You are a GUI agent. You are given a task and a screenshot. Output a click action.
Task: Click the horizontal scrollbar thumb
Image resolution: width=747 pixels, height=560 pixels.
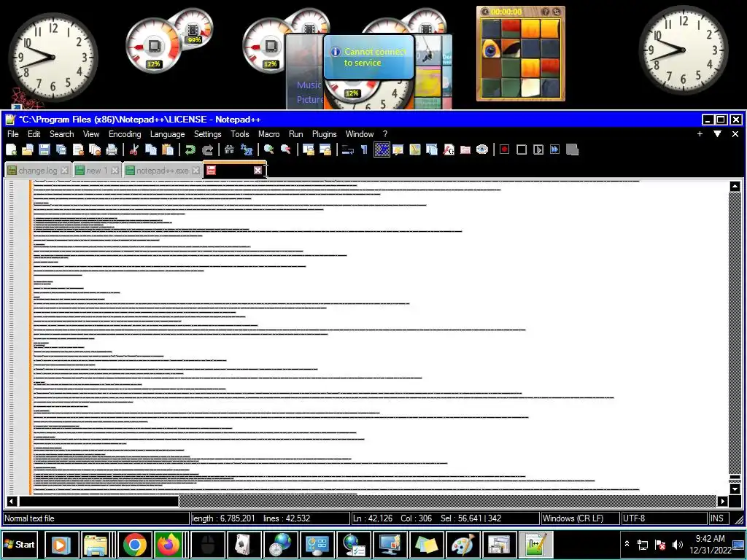pos(98,501)
